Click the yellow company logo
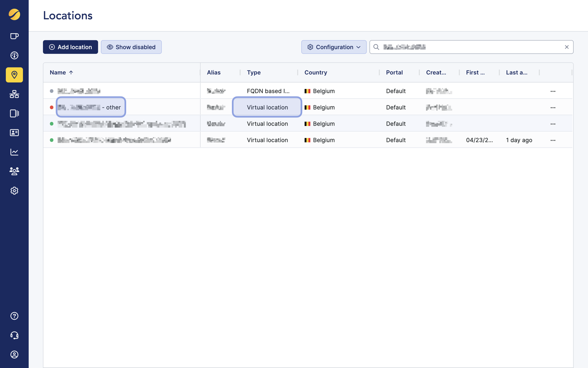Image resolution: width=588 pixels, height=368 pixels. [x=14, y=15]
